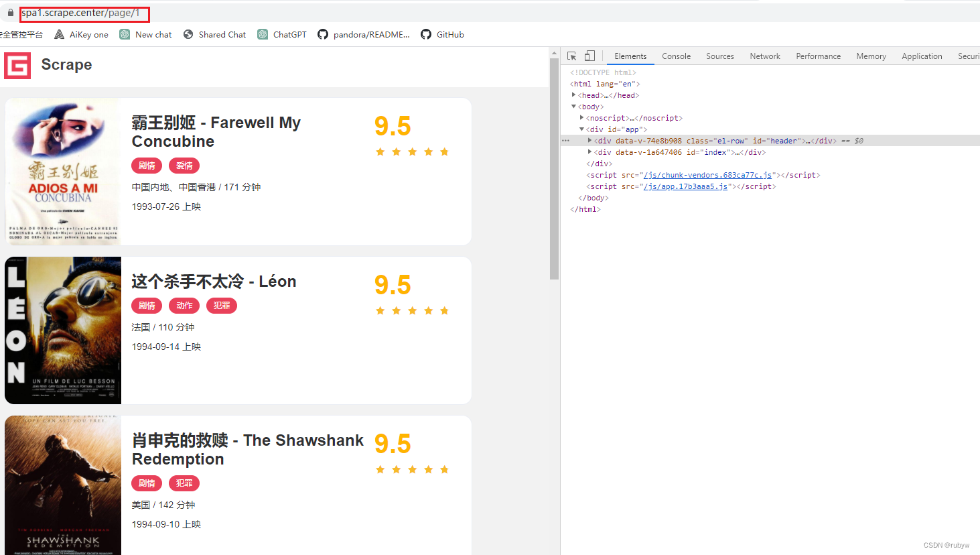Click the Scrape site logo icon

17,65
